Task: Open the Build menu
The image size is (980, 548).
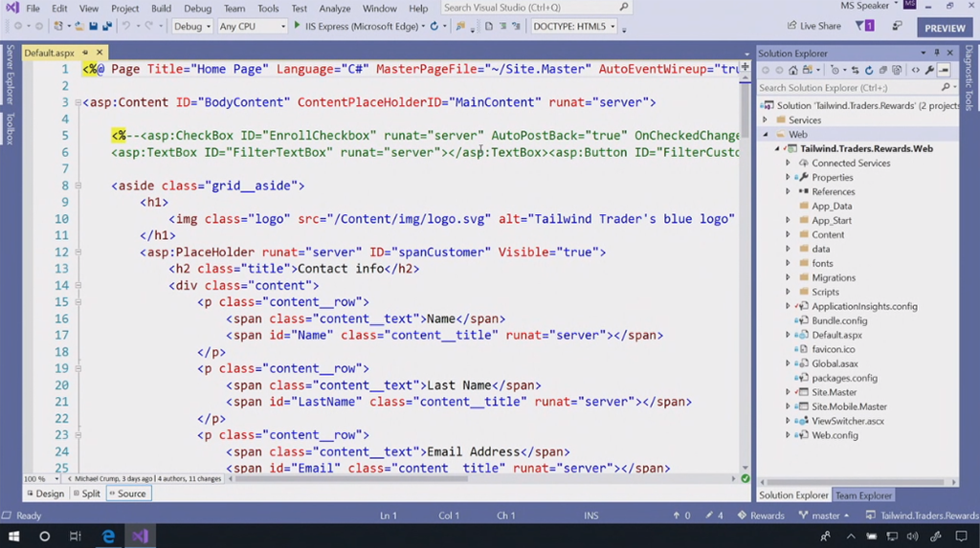Action: pyautogui.click(x=161, y=9)
